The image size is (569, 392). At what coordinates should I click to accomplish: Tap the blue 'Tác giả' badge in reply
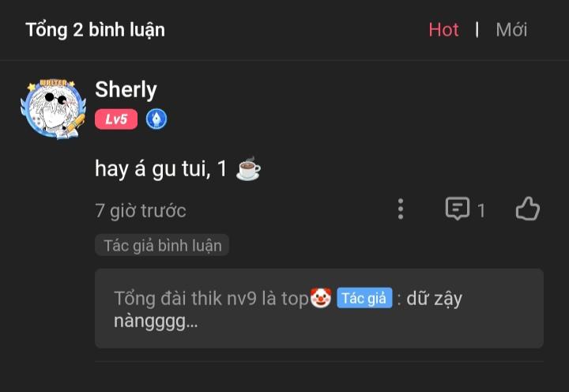tap(364, 298)
